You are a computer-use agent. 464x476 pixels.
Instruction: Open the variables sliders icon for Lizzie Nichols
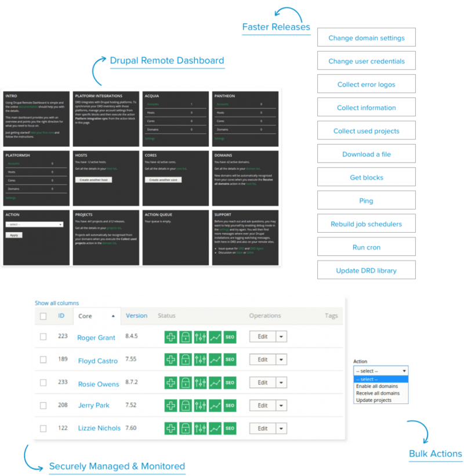[200, 428]
